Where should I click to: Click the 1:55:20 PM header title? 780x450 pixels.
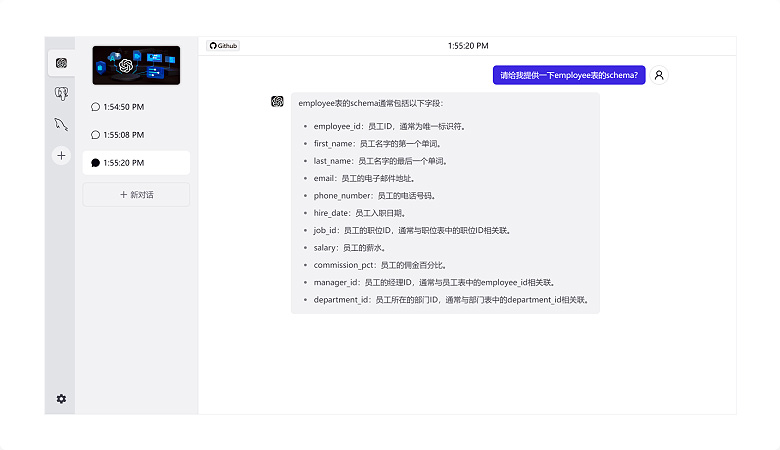pyautogui.click(x=468, y=46)
